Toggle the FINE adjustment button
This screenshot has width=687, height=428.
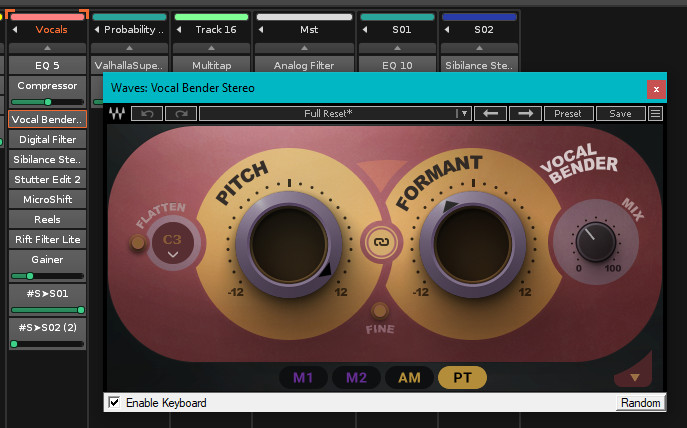coord(379,311)
